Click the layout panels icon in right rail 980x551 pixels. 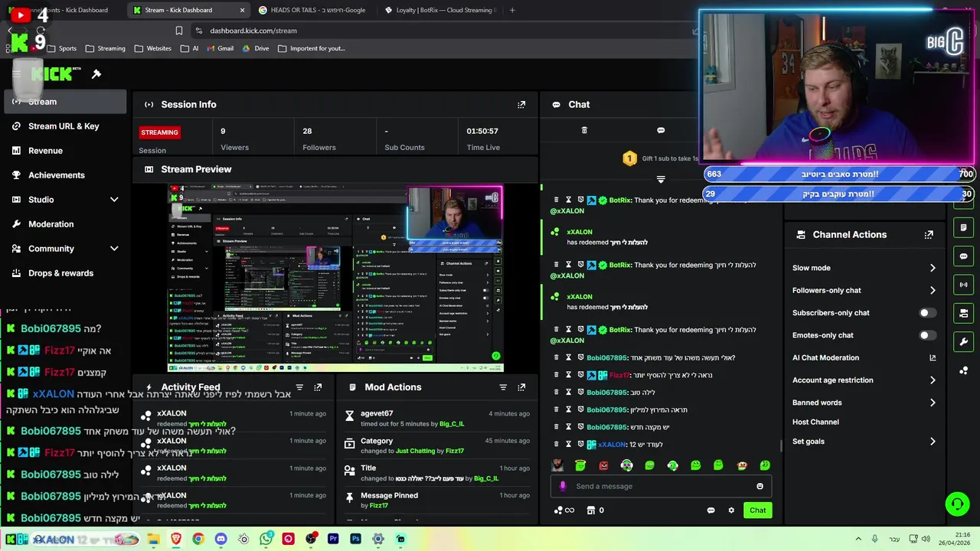(964, 313)
